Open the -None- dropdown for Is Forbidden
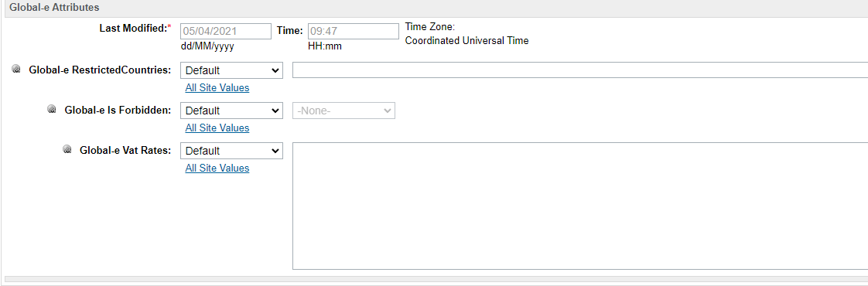 [x=343, y=111]
